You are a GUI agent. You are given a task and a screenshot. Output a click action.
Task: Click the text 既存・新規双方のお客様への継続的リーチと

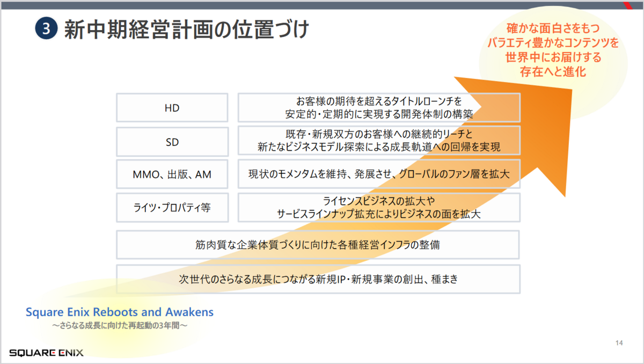pos(379,134)
